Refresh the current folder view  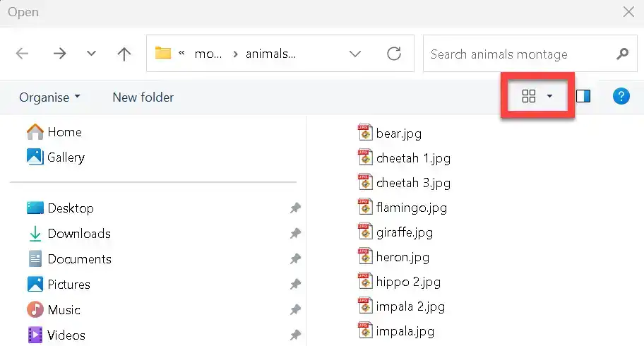pyautogui.click(x=394, y=54)
